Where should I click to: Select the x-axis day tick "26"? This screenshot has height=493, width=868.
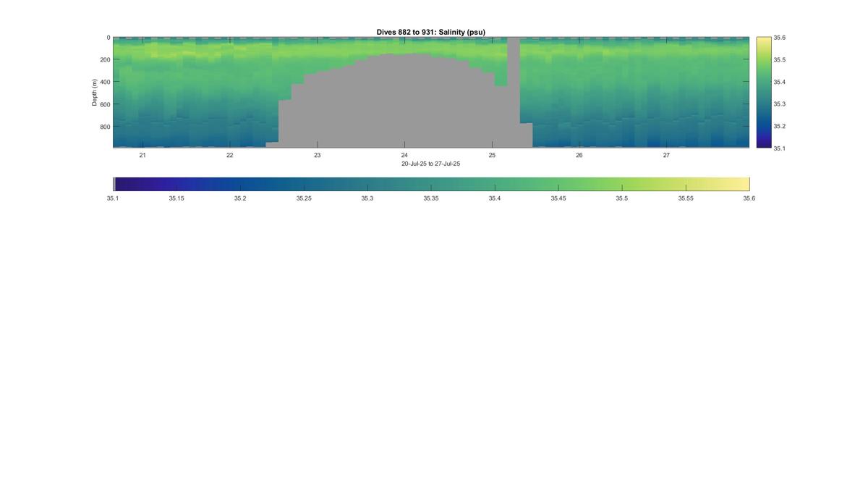pyautogui.click(x=579, y=155)
